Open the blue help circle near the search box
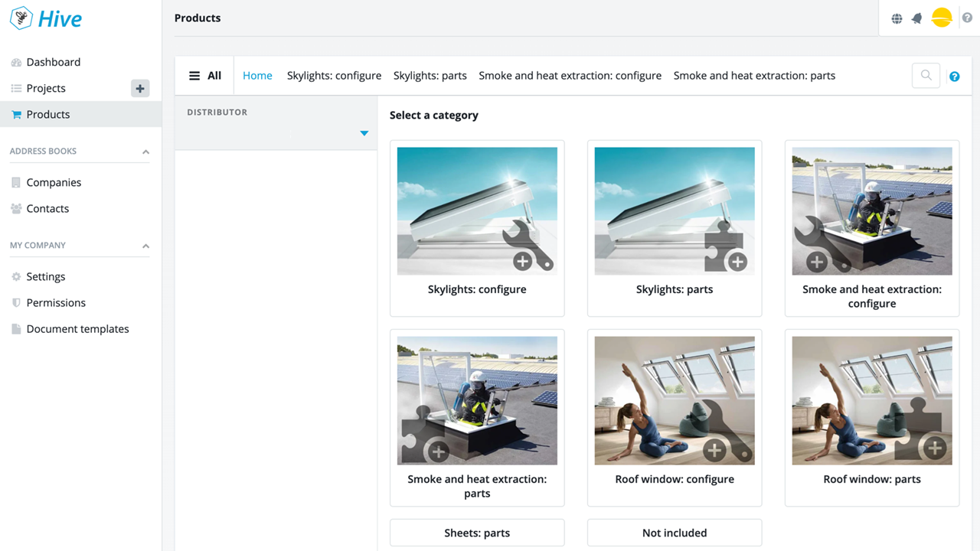 point(954,76)
